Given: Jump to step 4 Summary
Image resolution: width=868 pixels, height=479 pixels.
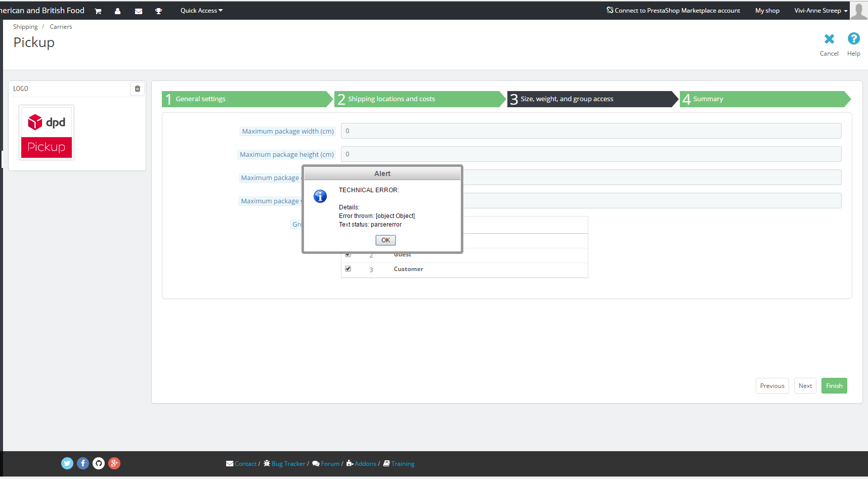Looking at the screenshot, I should (x=765, y=99).
